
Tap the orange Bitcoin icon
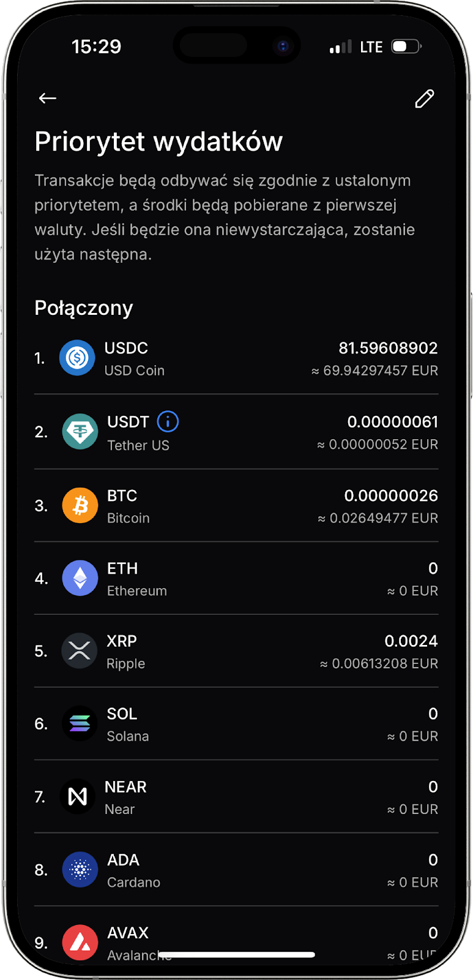80,505
